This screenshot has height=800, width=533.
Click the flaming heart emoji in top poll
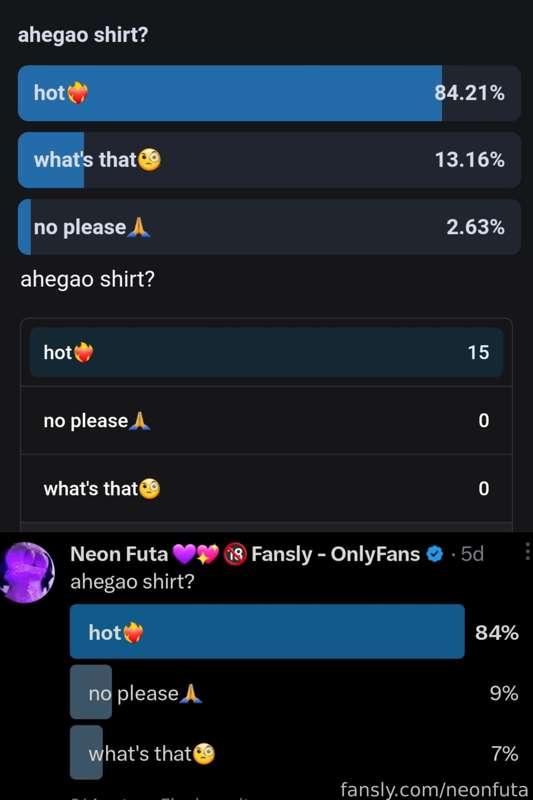(78, 93)
